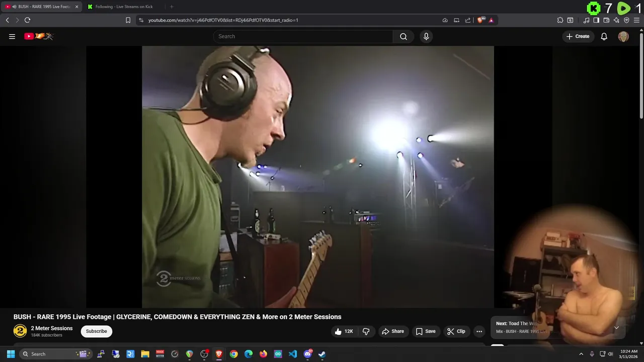644x362 pixels.
Task: Open the Brave Wallet icon
Action: coord(606,20)
